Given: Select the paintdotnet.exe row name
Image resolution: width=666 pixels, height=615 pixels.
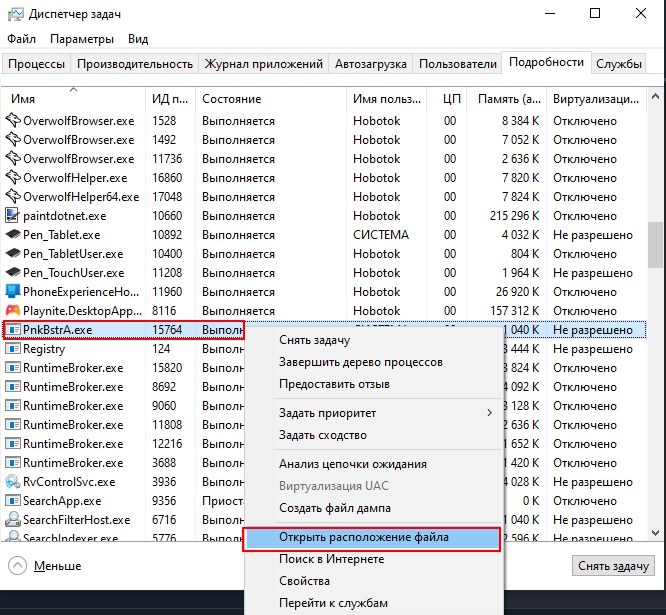Looking at the screenshot, I should click(65, 216).
